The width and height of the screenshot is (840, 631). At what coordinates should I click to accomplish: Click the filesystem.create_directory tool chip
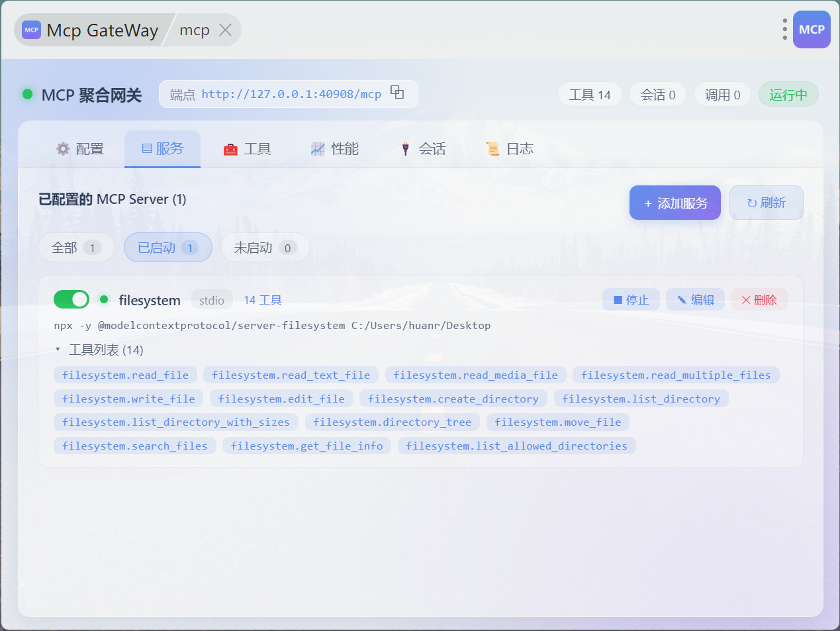pyautogui.click(x=453, y=399)
